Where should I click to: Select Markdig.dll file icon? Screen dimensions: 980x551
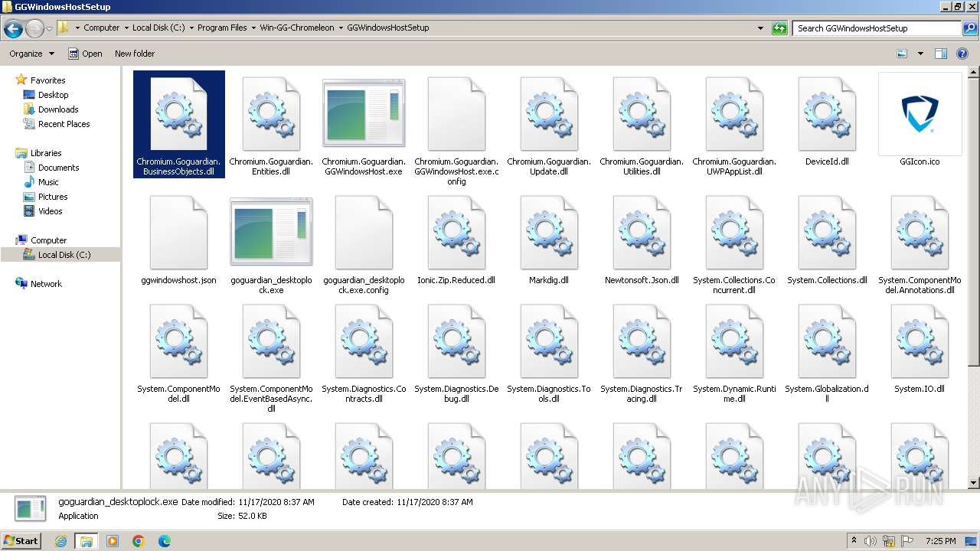[x=549, y=233]
